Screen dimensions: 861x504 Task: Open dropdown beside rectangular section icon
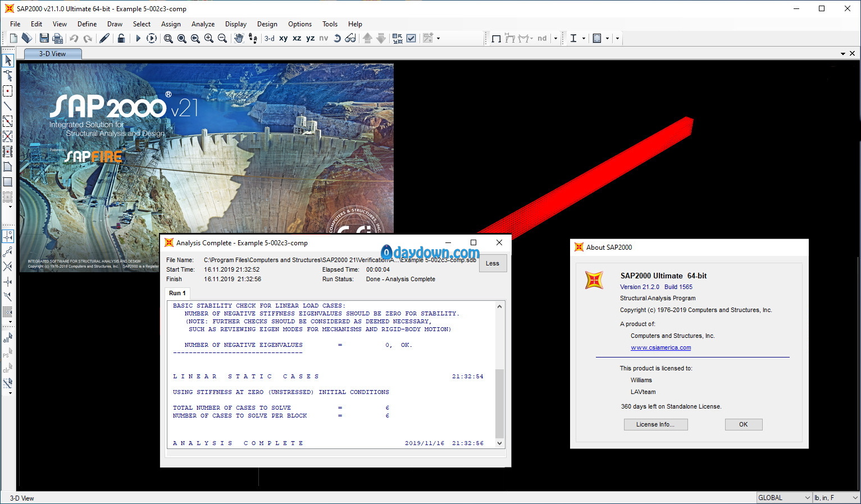pyautogui.click(x=607, y=38)
